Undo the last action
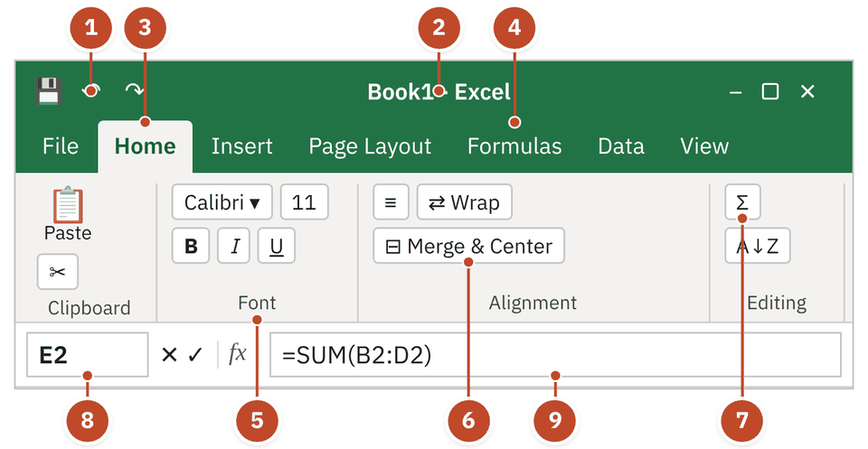Image resolution: width=868 pixels, height=449 pixels. point(91,90)
